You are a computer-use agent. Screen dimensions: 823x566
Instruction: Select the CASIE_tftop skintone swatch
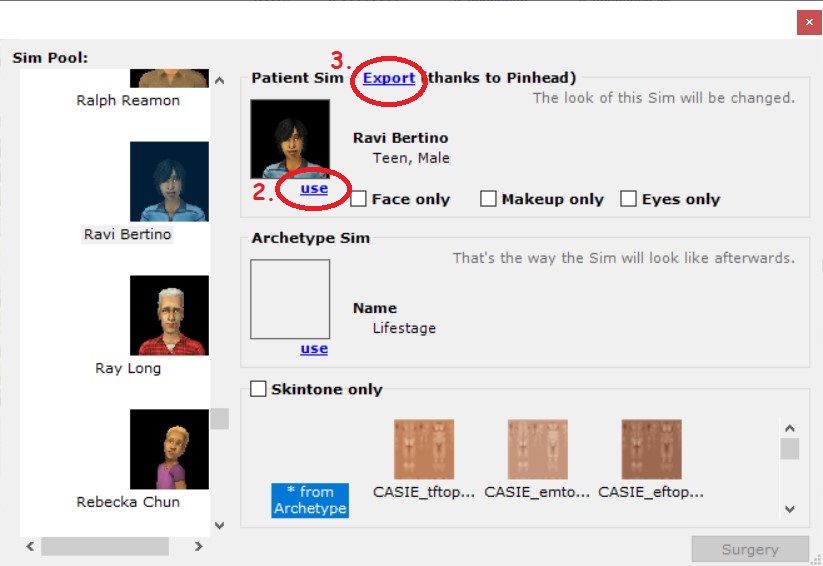click(x=424, y=449)
